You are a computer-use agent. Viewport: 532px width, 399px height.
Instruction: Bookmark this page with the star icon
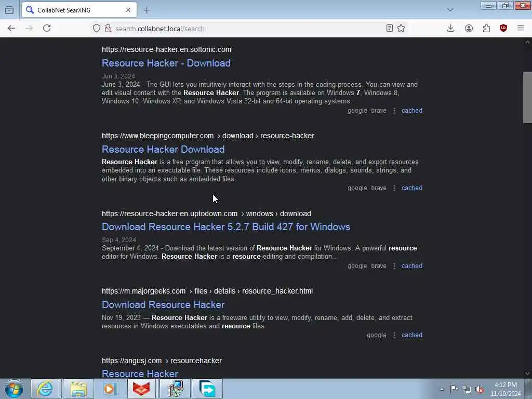point(401,29)
